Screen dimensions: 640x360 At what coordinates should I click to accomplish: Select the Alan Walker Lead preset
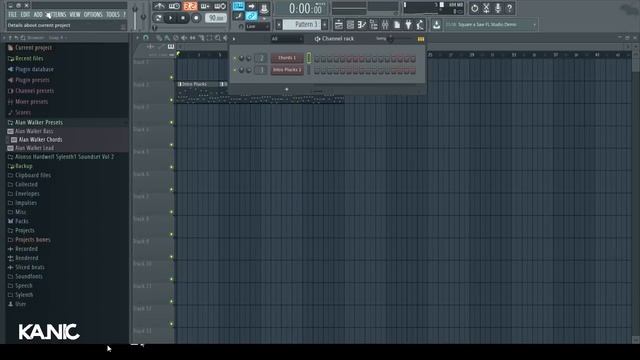(34, 148)
